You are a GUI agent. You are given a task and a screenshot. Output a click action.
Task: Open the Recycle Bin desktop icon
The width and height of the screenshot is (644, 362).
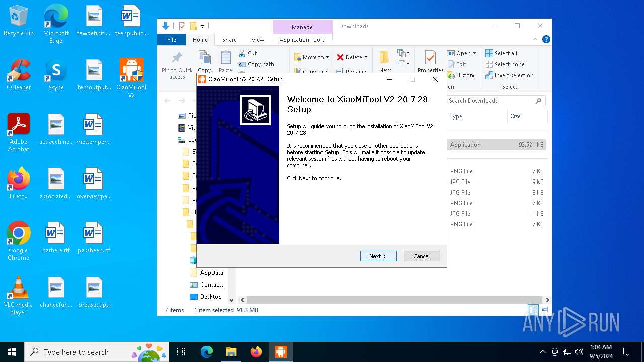tap(19, 21)
